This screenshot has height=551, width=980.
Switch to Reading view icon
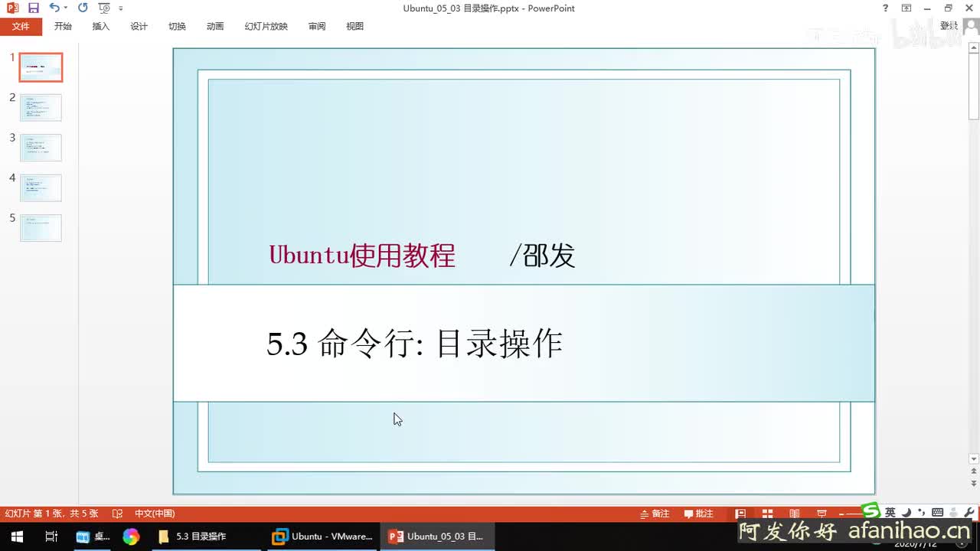(x=795, y=514)
